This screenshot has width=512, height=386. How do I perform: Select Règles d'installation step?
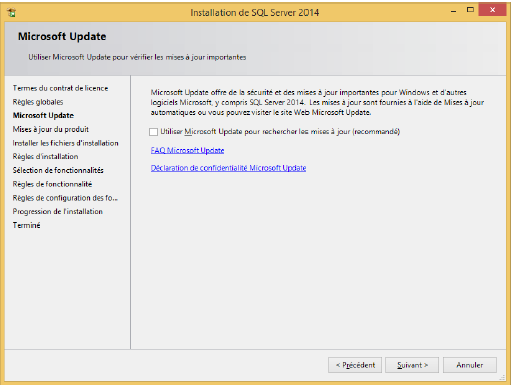click(45, 157)
